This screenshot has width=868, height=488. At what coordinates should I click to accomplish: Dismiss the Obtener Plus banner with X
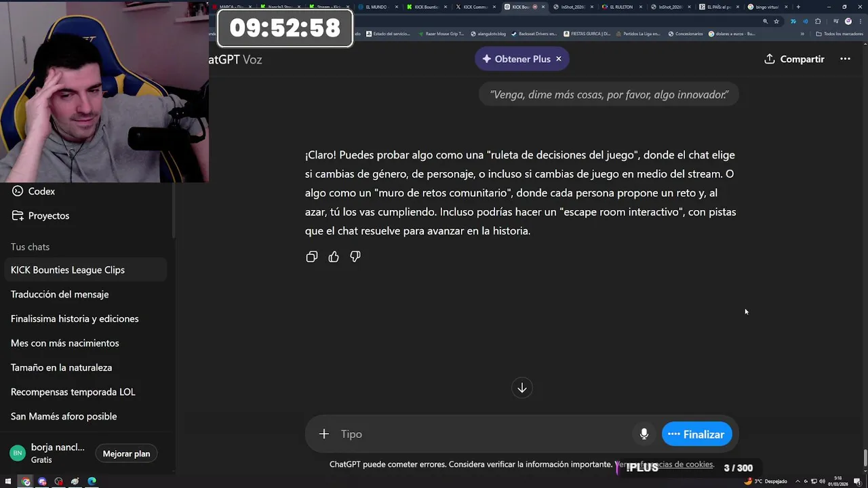click(559, 59)
